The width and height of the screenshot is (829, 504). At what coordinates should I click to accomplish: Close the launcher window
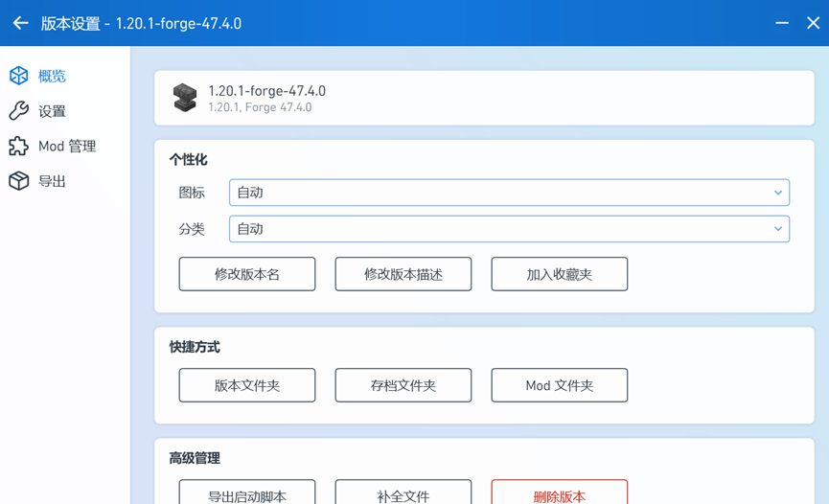point(813,23)
